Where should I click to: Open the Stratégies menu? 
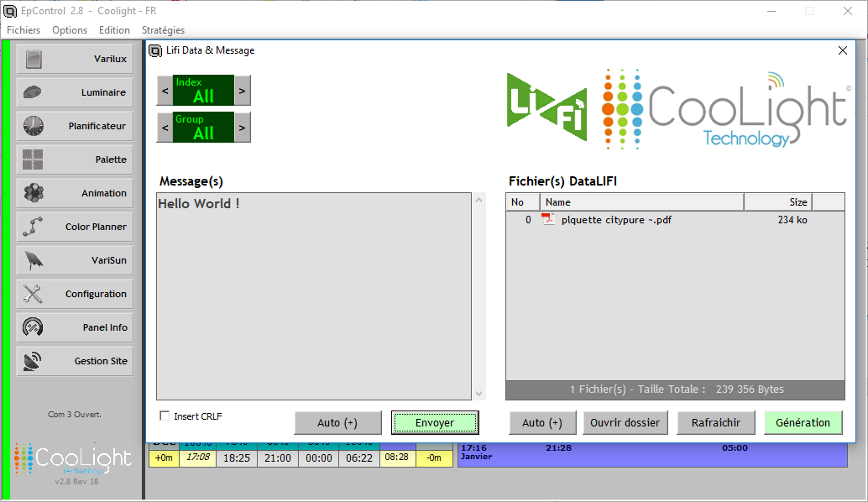click(x=164, y=30)
